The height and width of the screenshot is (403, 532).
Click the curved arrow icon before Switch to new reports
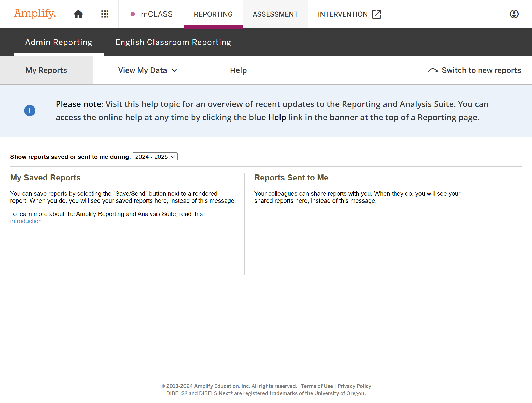tap(433, 70)
